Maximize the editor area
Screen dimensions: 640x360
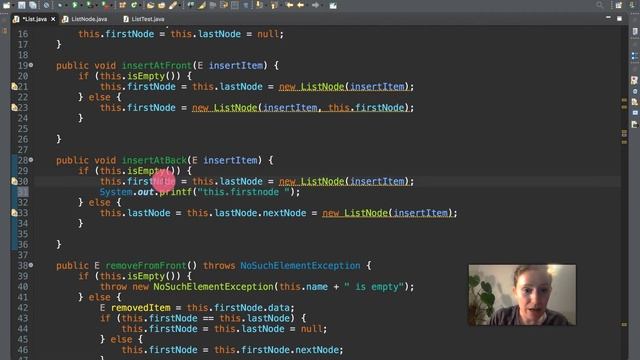tap(619, 18)
